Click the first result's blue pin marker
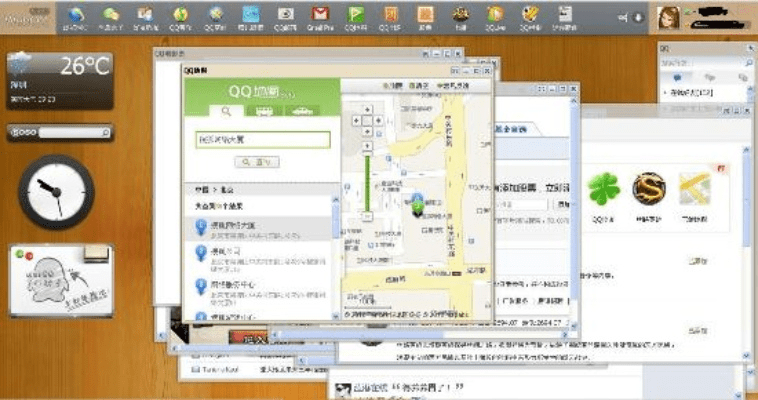 coord(201,226)
